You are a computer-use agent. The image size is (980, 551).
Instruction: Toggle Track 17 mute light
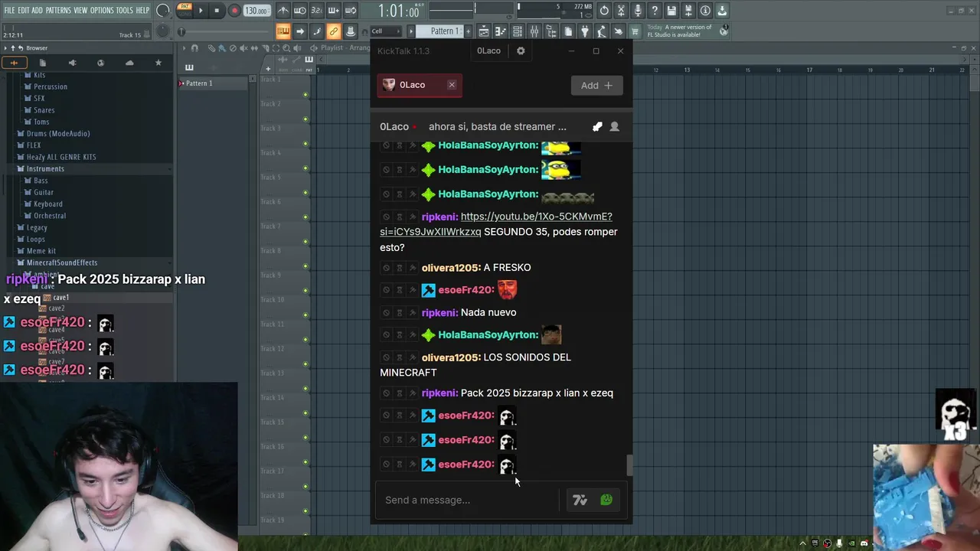click(305, 487)
